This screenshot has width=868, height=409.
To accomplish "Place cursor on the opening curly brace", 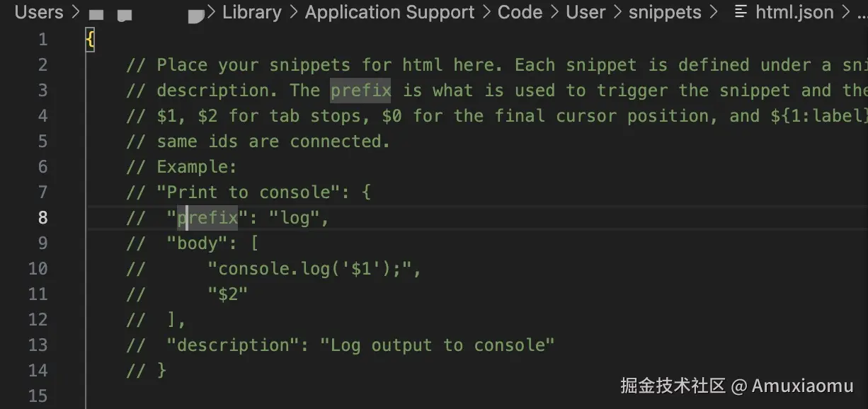I will pyautogui.click(x=90, y=39).
